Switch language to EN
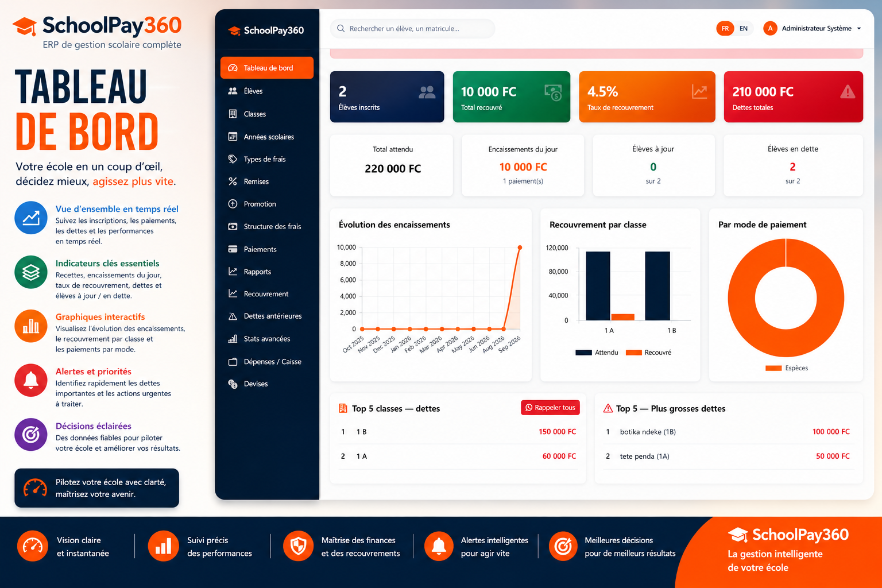This screenshot has width=882, height=588. (x=744, y=28)
